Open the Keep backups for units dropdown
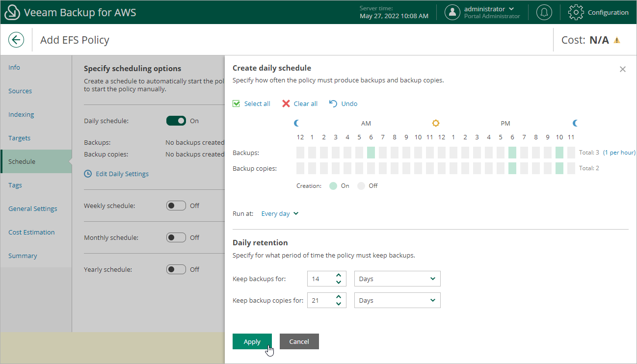Image resolution: width=637 pixels, height=364 pixels. pos(397,279)
